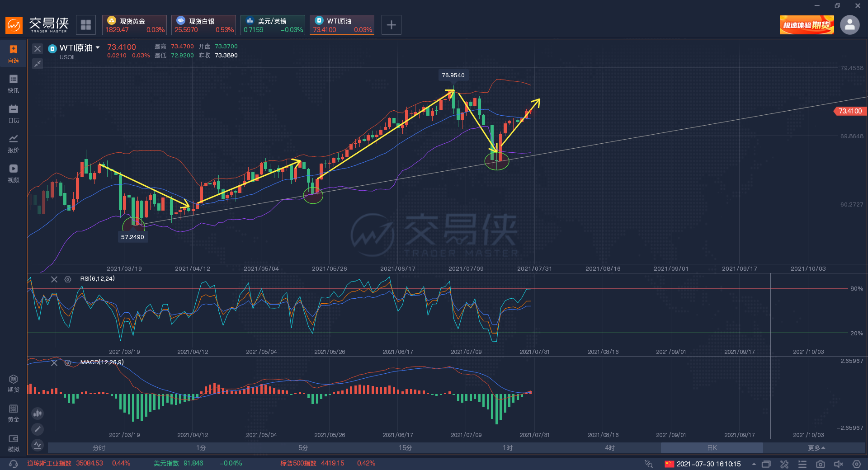
Task: Open the user profile avatar
Action: 849,25
